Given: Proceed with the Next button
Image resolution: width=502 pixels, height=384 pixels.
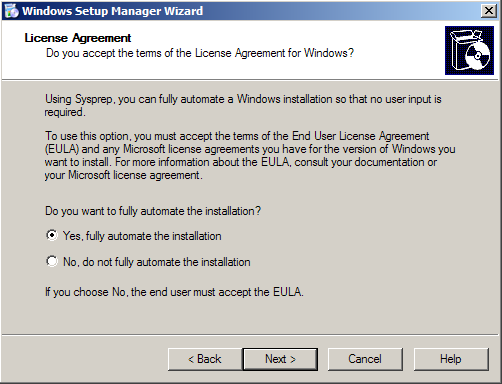Looking at the screenshot, I should [x=280, y=359].
